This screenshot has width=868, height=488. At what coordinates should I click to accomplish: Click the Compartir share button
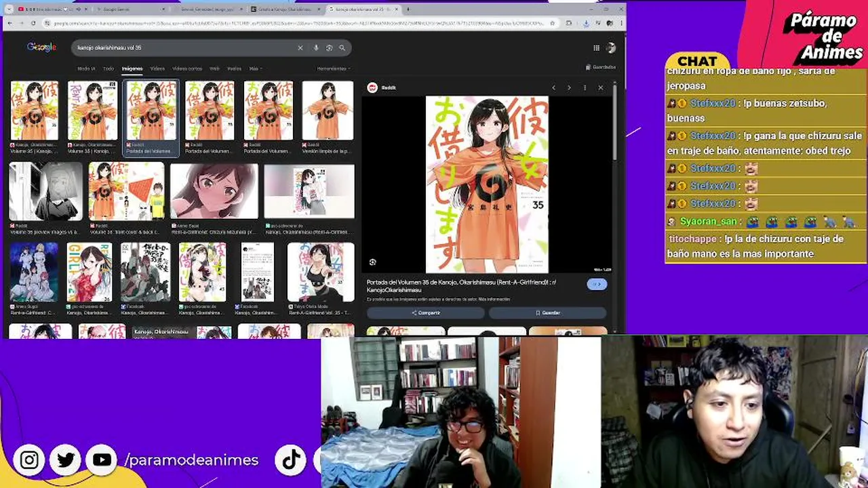426,312
